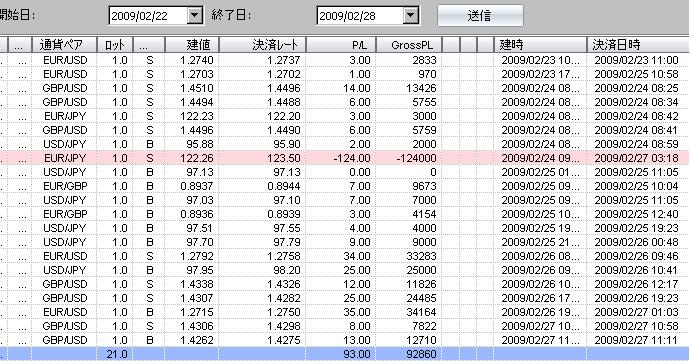This screenshot has height=364, width=691.
Task: Click the settlement rate 0.8944 cell
Action: pyautogui.click(x=283, y=186)
